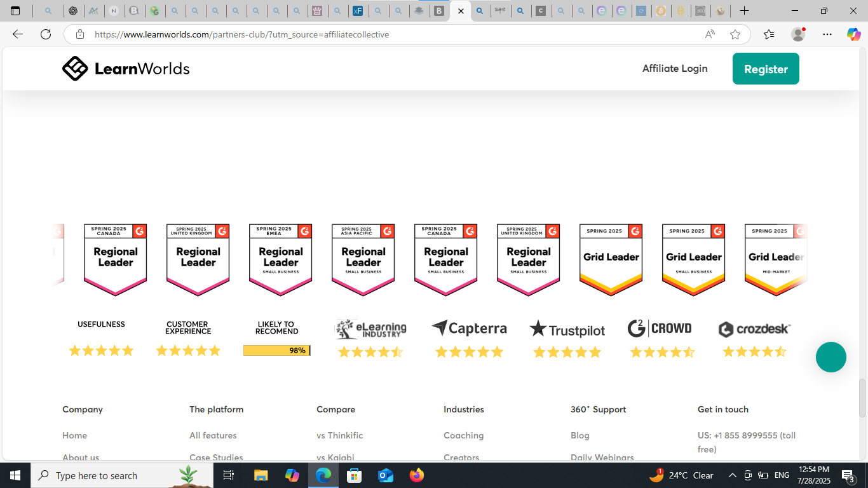Open the Home footer link
Image resolution: width=868 pixels, height=488 pixels.
pyautogui.click(x=75, y=435)
